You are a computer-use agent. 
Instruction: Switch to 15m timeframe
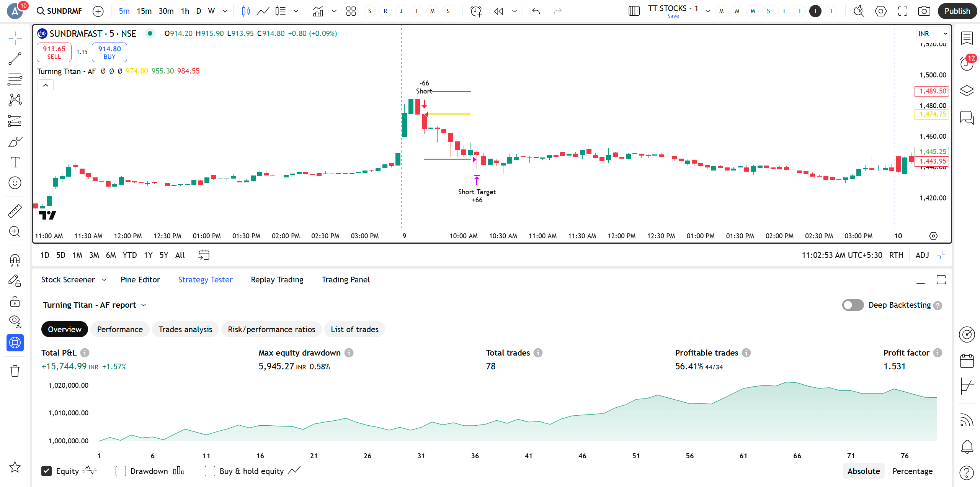[144, 11]
